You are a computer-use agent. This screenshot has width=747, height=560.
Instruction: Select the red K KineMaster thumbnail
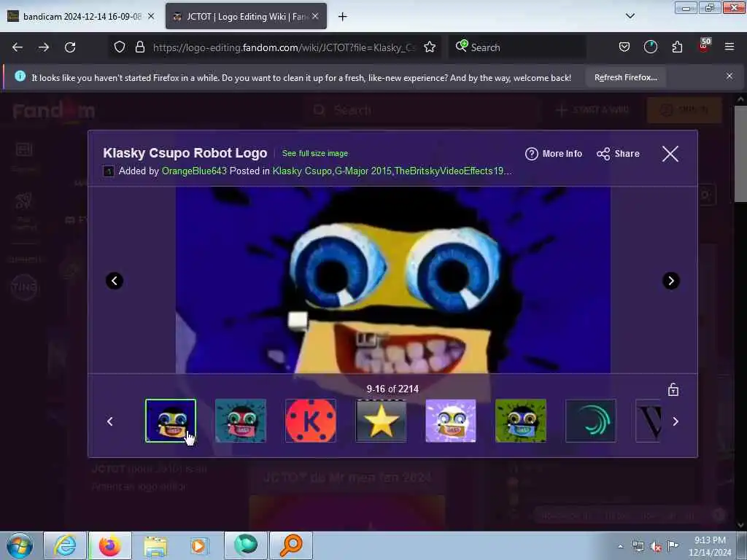pos(311,421)
